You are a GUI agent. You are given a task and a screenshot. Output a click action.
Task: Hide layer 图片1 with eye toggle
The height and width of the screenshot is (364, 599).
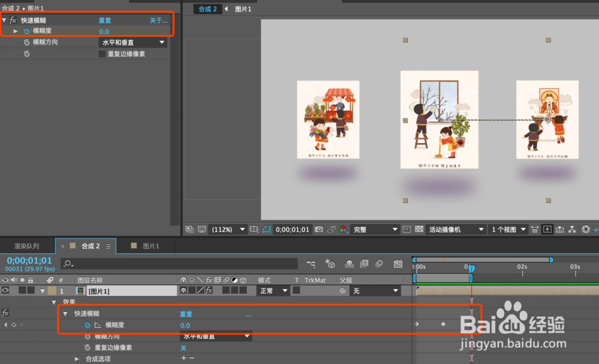(x=5, y=290)
